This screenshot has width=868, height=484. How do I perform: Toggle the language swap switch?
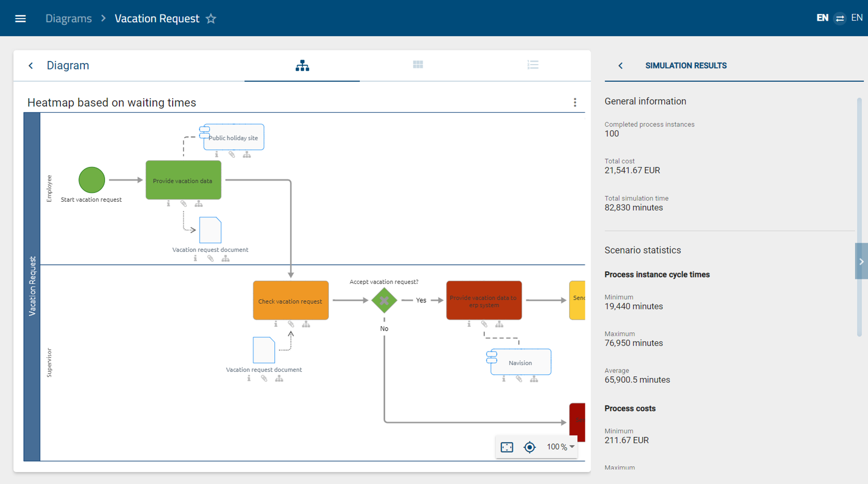coord(840,18)
